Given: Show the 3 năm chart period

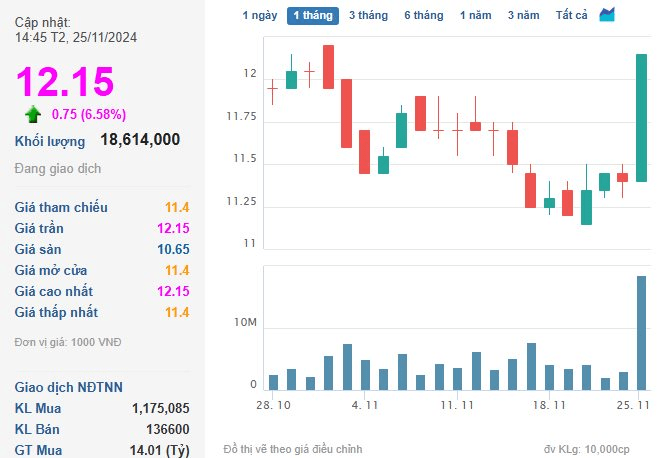Looking at the screenshot, I should point(523,16).
